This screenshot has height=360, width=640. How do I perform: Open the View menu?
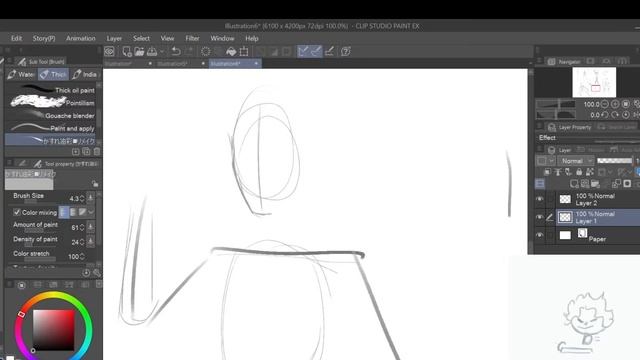tap(167, 38)
